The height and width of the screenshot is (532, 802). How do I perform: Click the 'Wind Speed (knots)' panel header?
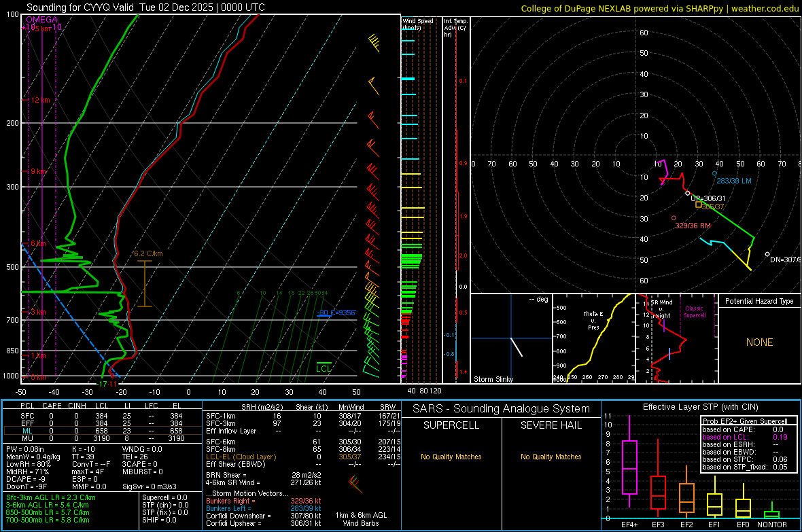point(417,24)
